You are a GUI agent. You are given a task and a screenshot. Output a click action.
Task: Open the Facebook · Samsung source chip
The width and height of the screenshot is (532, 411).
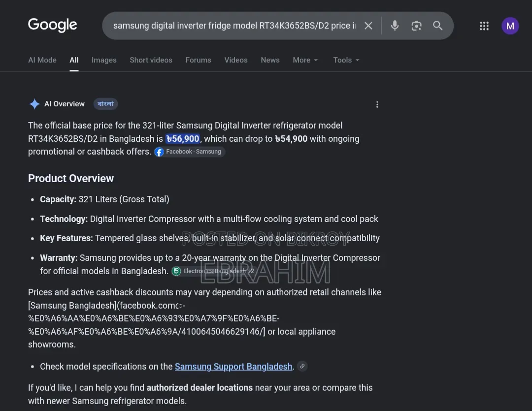(189, 152)
